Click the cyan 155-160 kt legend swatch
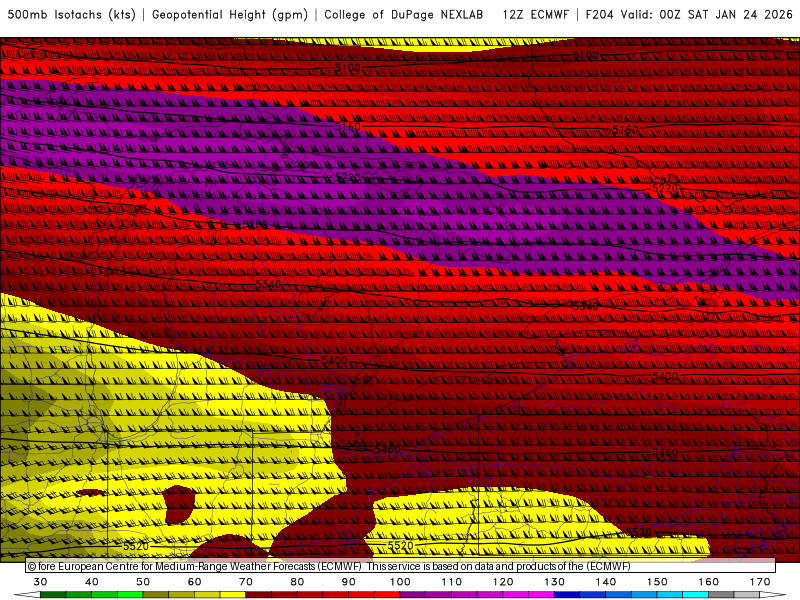800x600 pixels. (x=696, y=595)
